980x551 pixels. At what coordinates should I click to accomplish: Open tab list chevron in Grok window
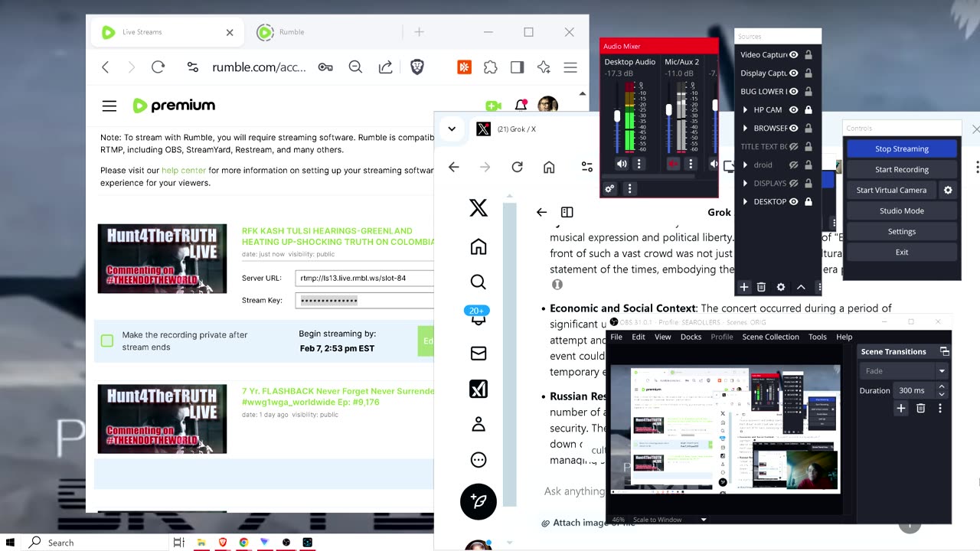click(x=452, y=129)
